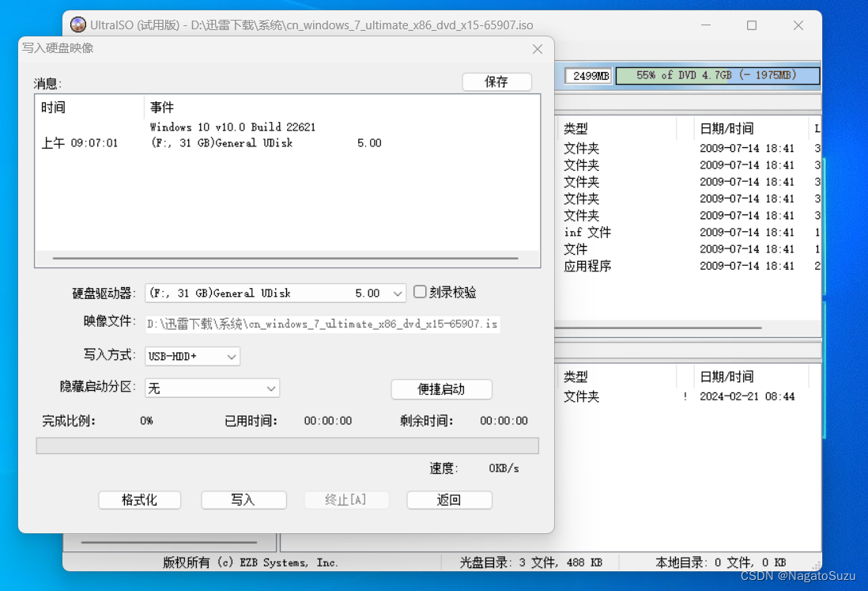Click 版权所有 (c) EZB Systems status text

[251, 563]
